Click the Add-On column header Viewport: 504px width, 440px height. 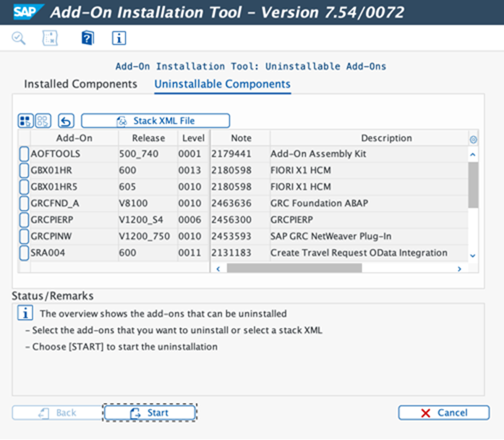(x=74, y=138)
